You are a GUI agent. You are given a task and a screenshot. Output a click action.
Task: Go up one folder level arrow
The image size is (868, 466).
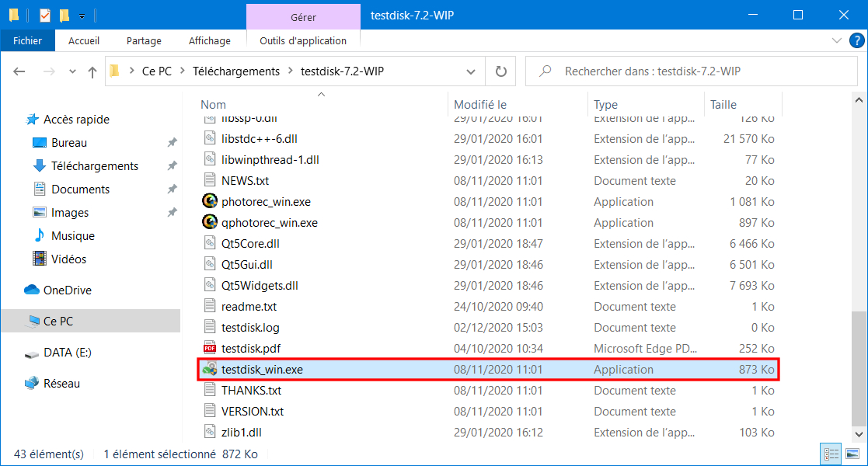pos(92,71)
